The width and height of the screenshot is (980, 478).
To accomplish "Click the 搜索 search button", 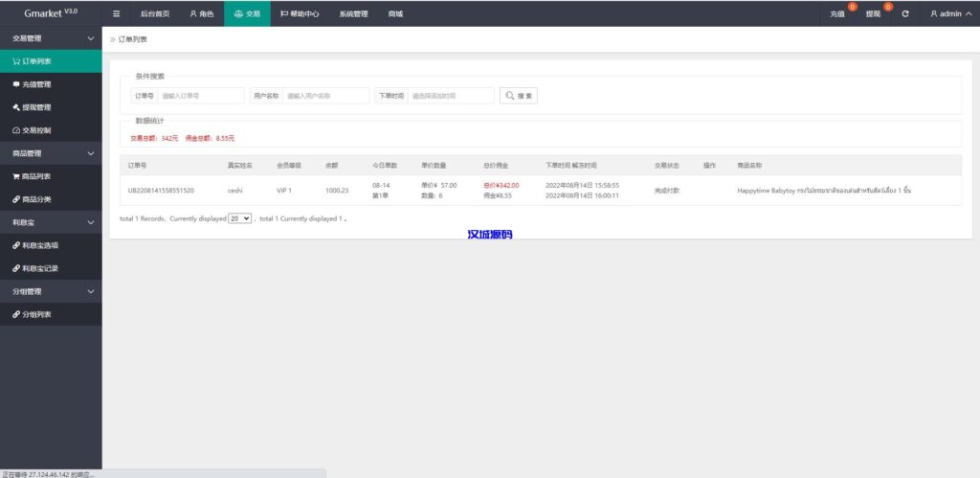I will click(x=519, y=96).
